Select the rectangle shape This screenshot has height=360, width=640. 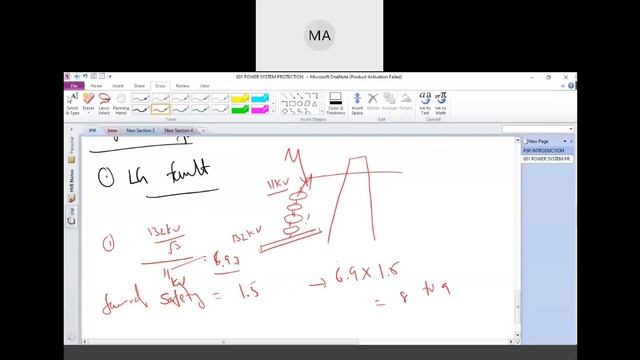(x=292, y=104)
